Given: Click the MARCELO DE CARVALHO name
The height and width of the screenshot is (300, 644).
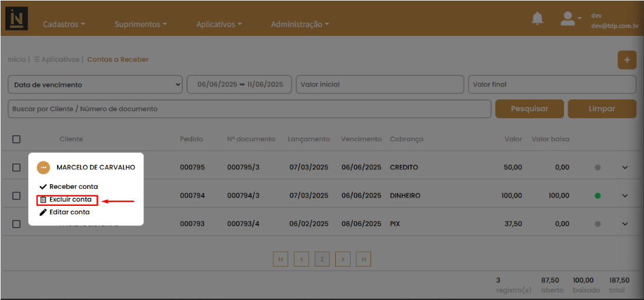Looking at the screenshot, I should (x=96, y=168).
